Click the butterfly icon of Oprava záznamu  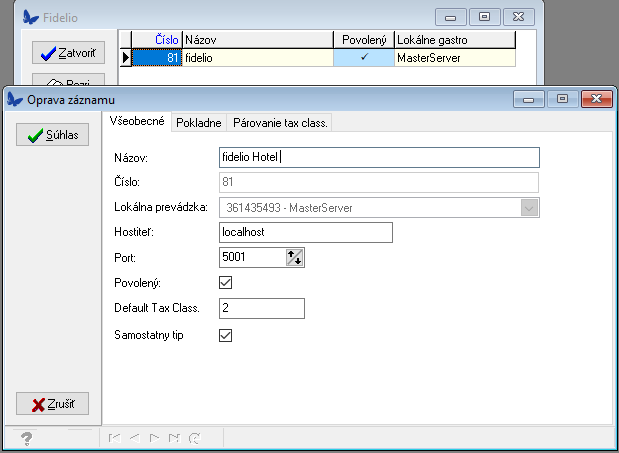coord(15,99)
